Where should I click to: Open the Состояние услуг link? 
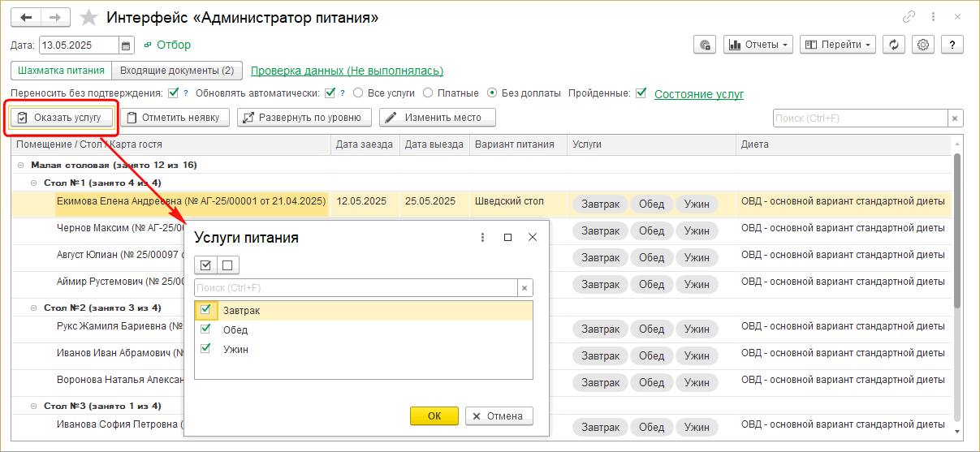[698, 94]
